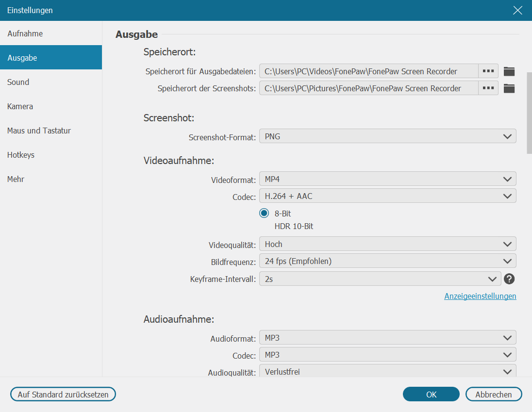Open the screenshots folder icon

(508, 88)
